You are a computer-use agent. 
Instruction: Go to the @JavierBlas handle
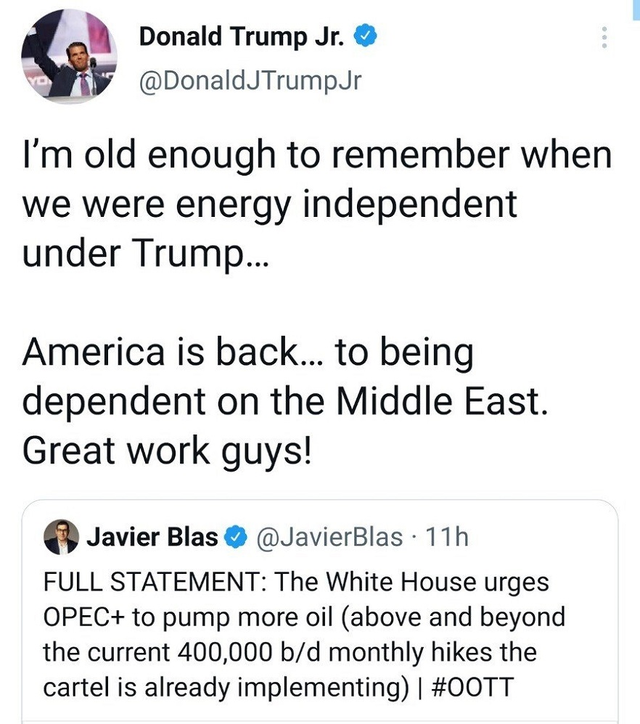[330, 537]
